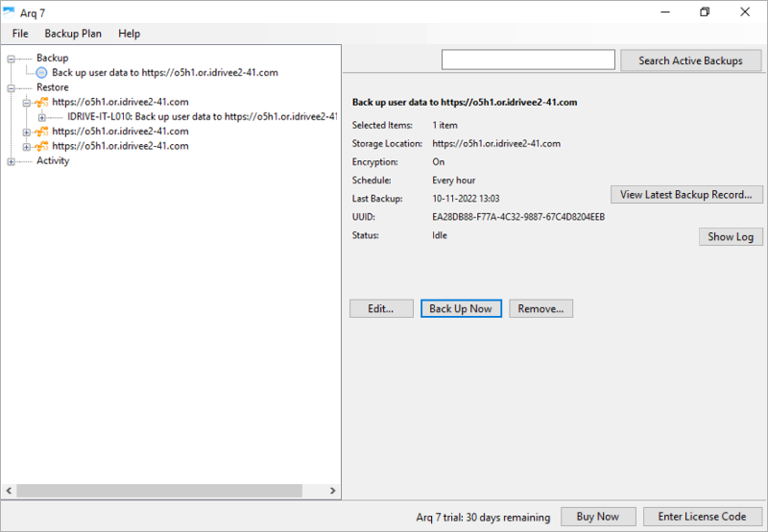Expand the IDRIVE-IT-L010 backup set node
The width and height of the screenshot is (768, 532).
click(x=42, y=117)
